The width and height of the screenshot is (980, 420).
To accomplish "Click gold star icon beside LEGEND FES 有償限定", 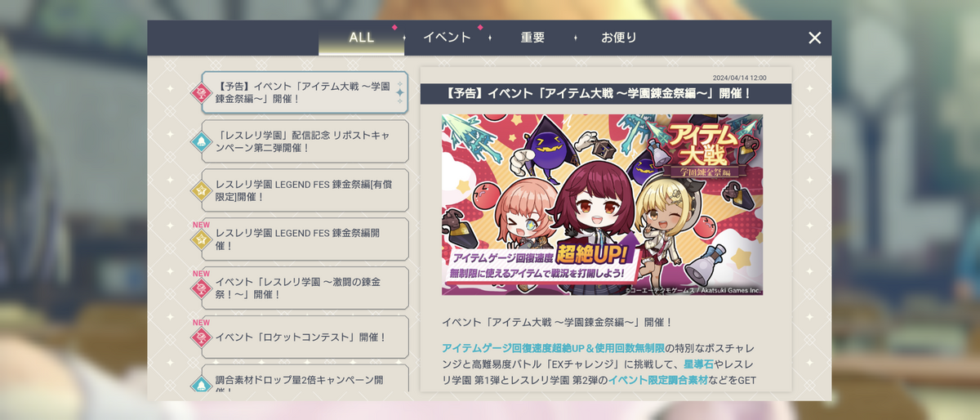I will point(201,190).
